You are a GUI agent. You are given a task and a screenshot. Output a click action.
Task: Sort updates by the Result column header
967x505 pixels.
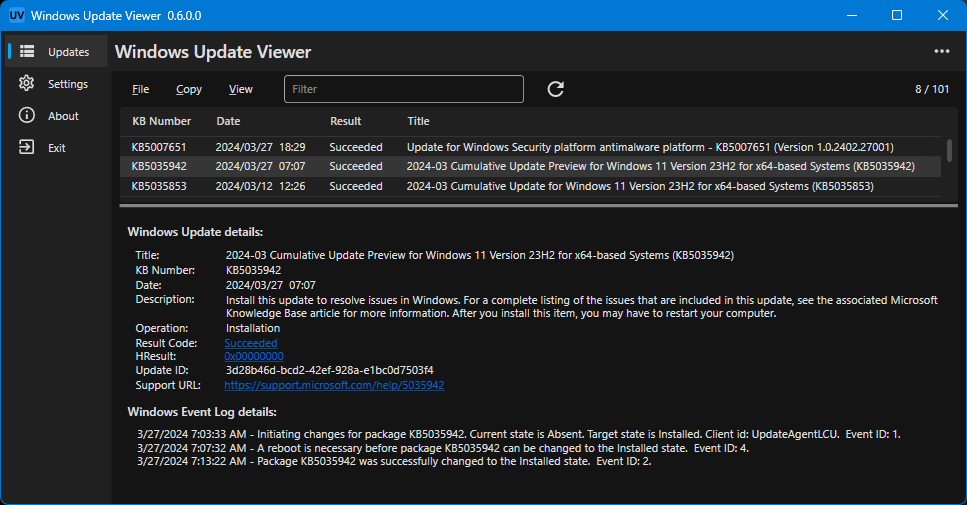[x=345, y=121]
